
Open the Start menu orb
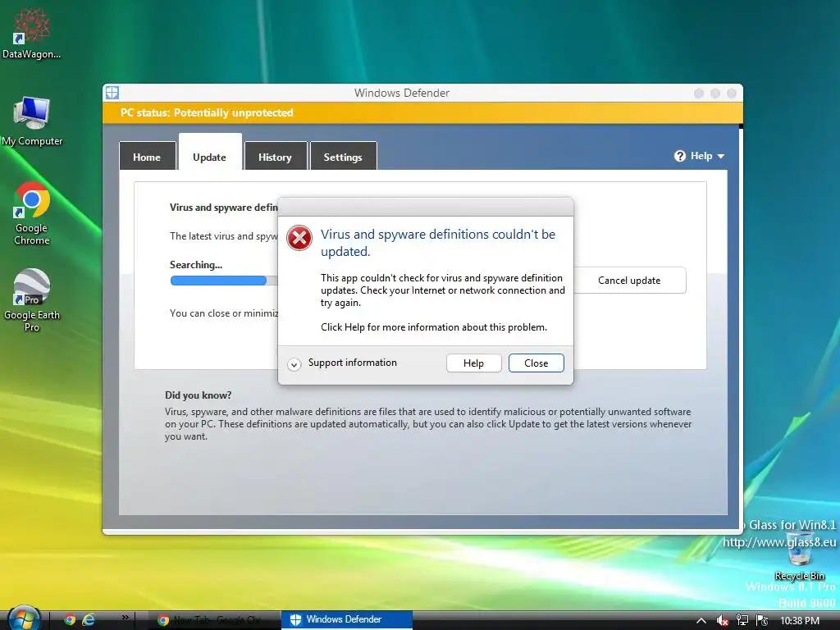point(24,619)
